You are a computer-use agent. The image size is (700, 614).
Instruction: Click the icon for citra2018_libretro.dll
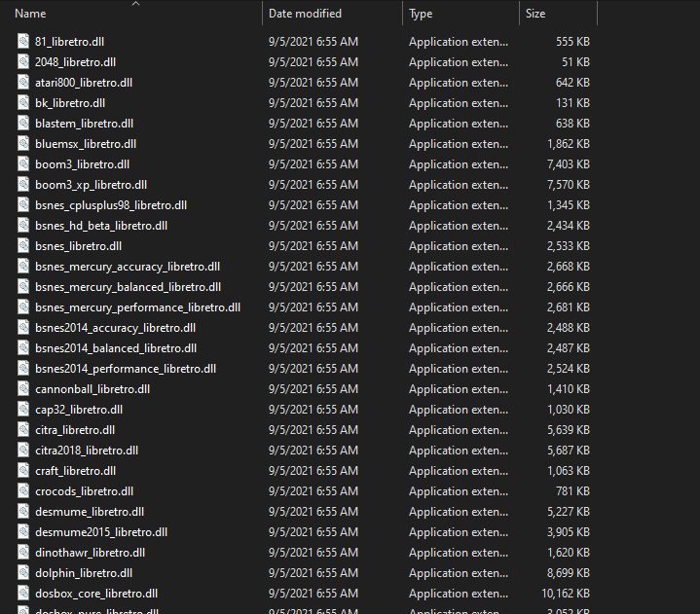click(23, 451)
